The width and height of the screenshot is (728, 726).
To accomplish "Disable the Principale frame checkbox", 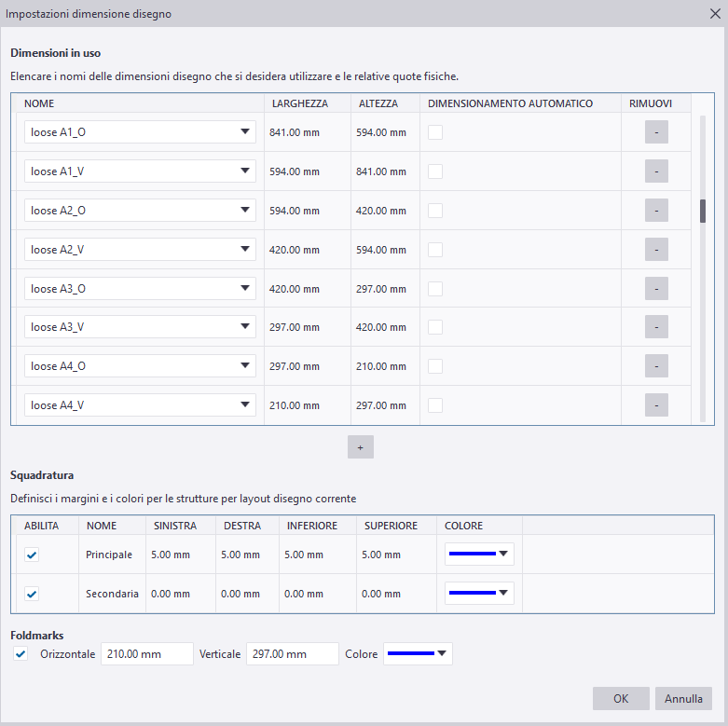I will coord(33,555).
